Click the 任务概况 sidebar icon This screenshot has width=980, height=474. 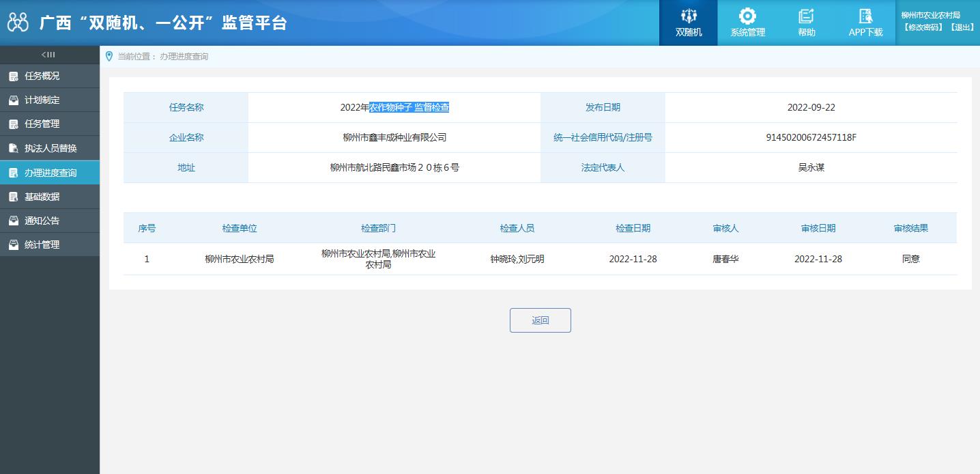(x=14, y=76)
